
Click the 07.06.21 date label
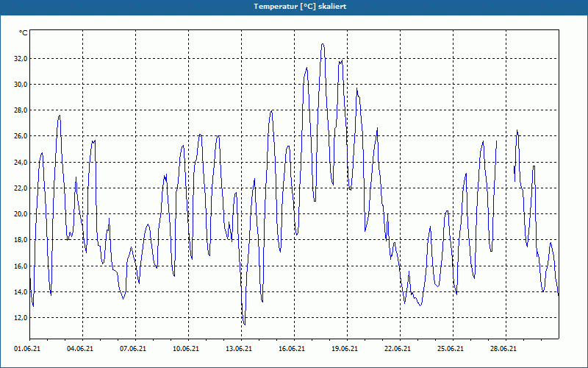[x=133, y=349]
